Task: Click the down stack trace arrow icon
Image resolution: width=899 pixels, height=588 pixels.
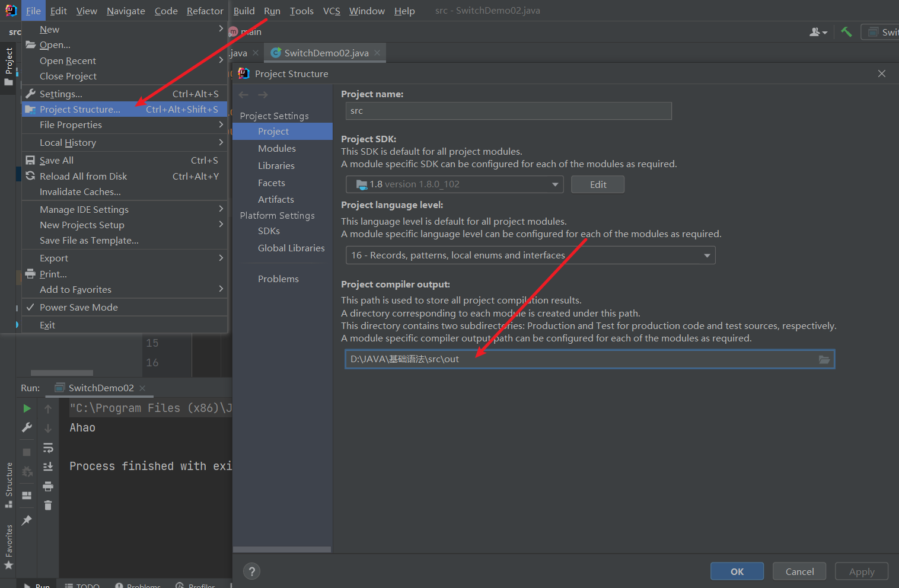Action: click(48, 428)
